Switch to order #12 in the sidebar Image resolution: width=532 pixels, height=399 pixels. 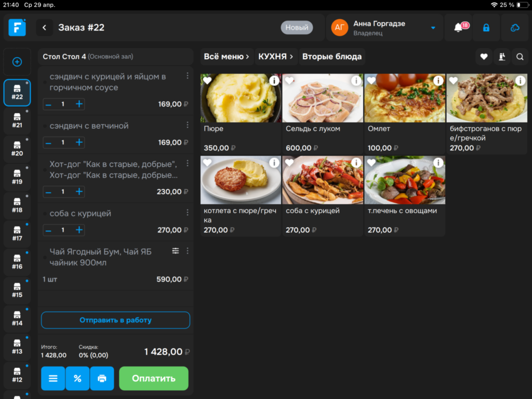(17, 375)
